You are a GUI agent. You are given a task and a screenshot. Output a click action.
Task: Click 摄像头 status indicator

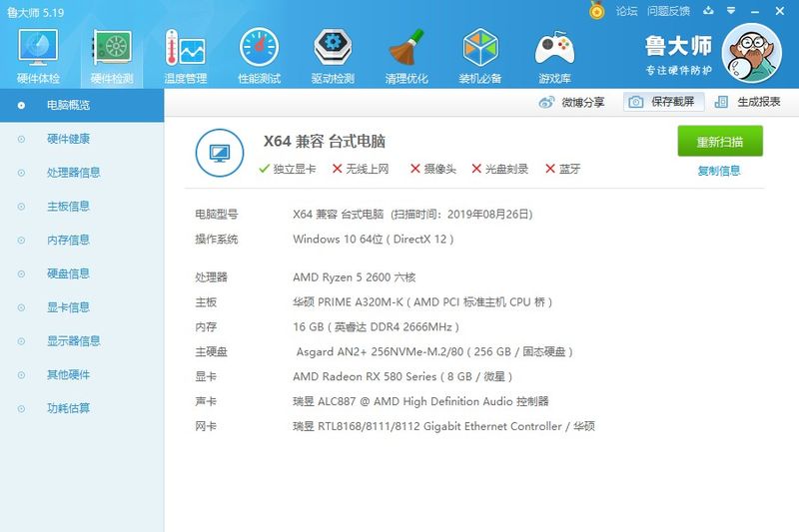(x=433, y=169)
